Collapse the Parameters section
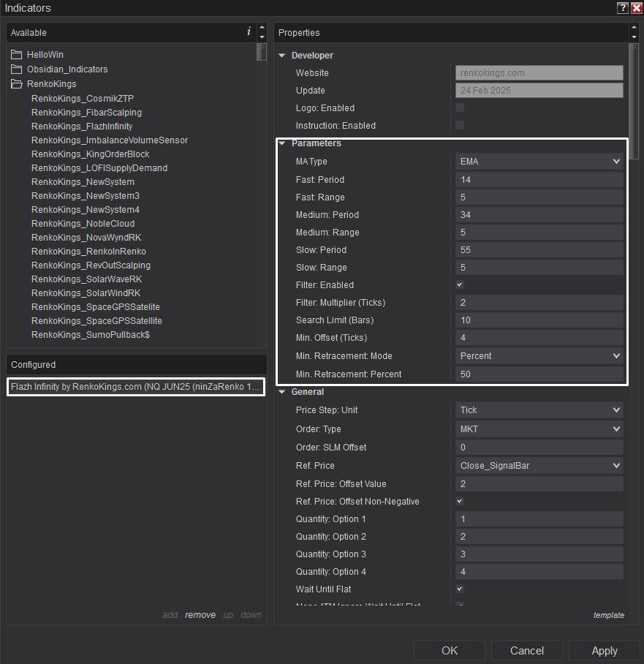This screenshot has height=664, width=644. click(282, 143)
